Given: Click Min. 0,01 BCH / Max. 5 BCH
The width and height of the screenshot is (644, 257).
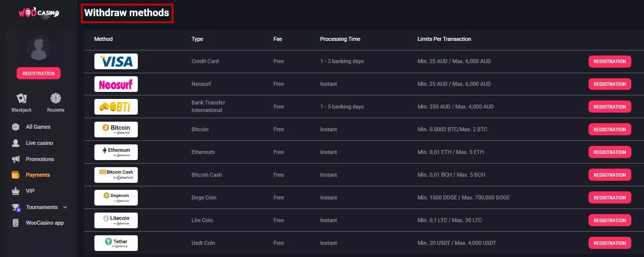Looking at the screenshot, I should (451, 175).
